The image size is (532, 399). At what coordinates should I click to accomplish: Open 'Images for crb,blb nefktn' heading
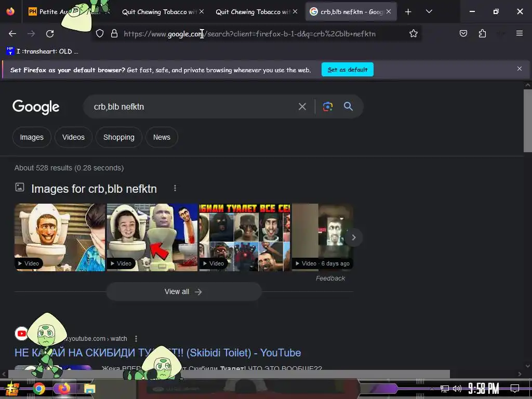(x=94, y=189)
